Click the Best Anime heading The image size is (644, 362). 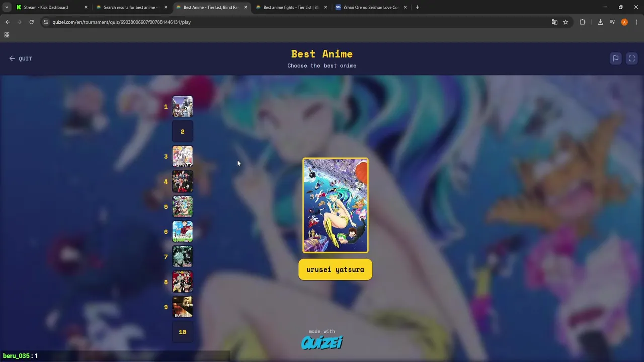coord(322,54)
